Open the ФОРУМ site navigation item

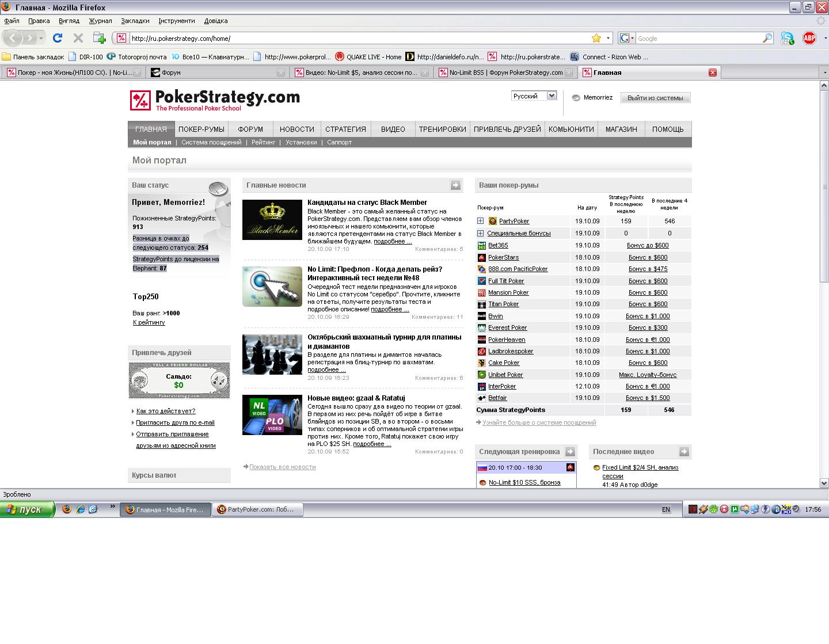(250, 129)
